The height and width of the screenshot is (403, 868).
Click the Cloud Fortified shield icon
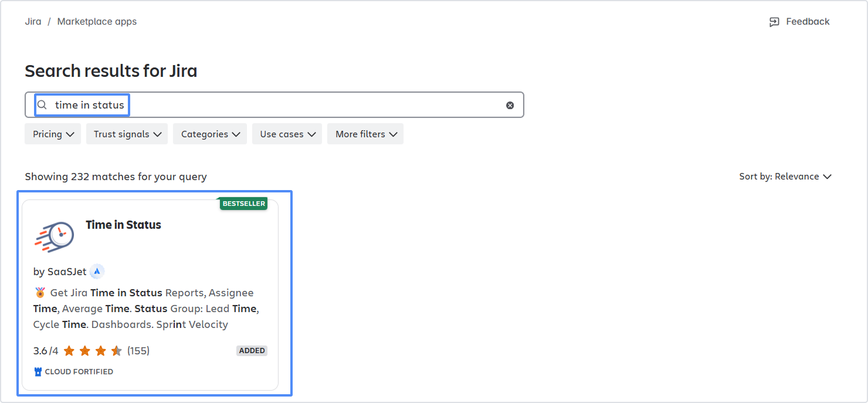[38, 371]
